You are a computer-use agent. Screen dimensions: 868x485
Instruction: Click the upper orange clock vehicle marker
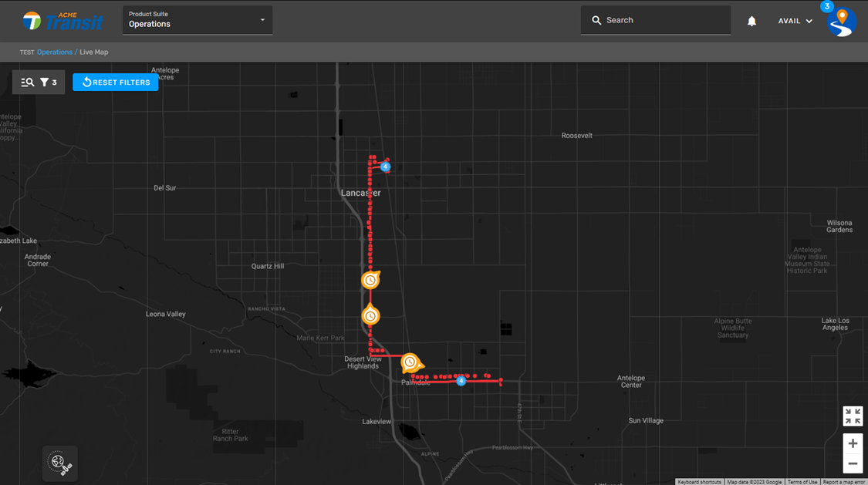[370, 280]
